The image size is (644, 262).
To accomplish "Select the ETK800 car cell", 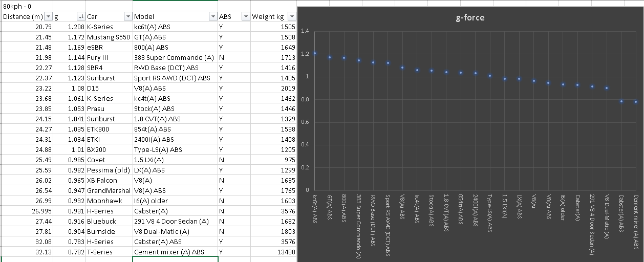I will click(109, 129).
